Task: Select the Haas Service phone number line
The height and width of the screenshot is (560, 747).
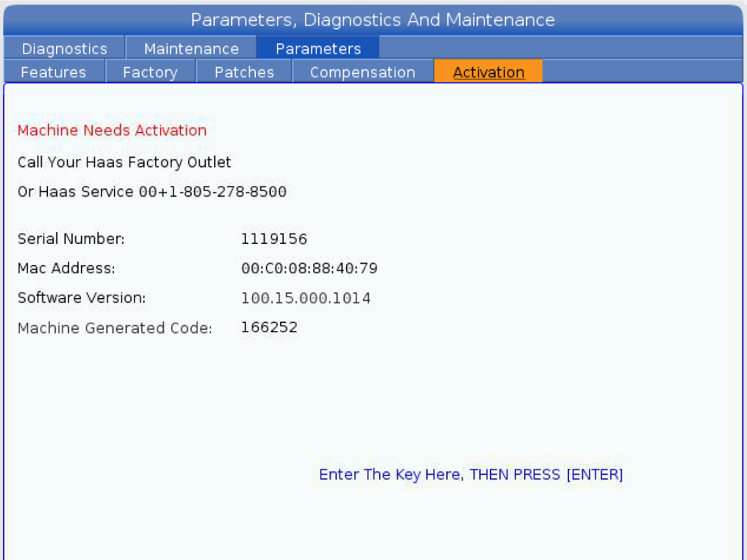Action: pyautogui.click(x=152, y=192)
